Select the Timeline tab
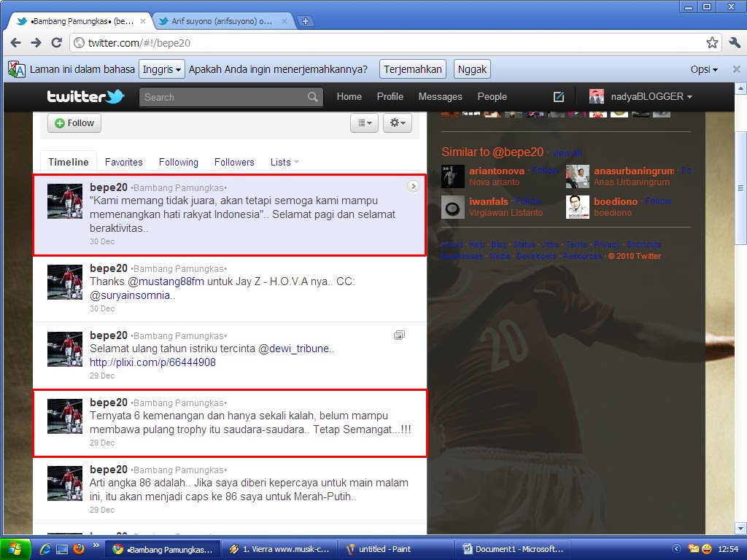This screenshot has height=560, width=747. (x=68, y=162)
